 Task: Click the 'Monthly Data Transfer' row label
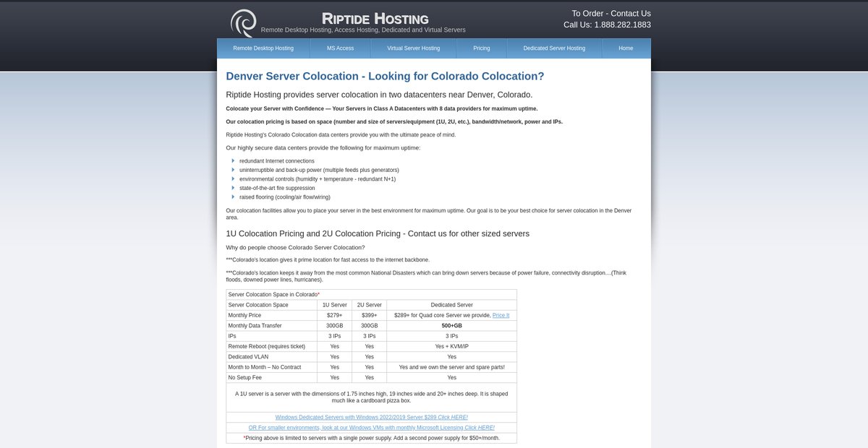[255, 326]
